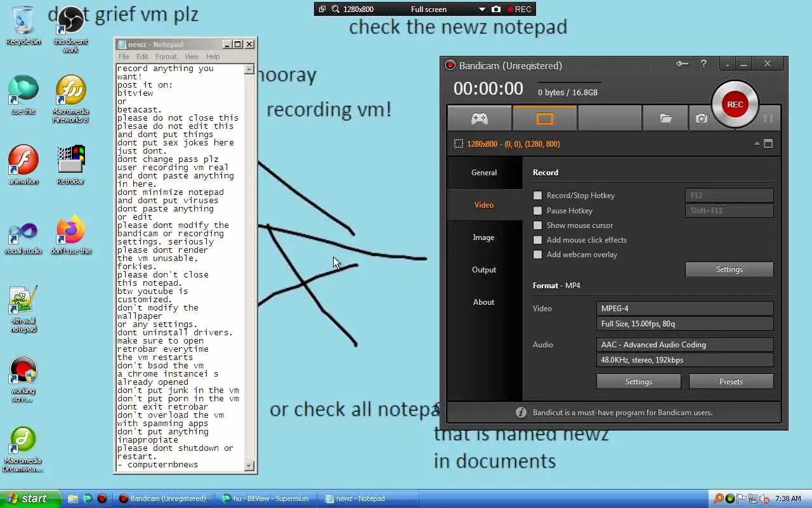Image resolution: width=812 pixels, height=508 pixels.
Task: Click the info icon beside Bandicut message
Action: pyautogui.click(x=521, y=412)
